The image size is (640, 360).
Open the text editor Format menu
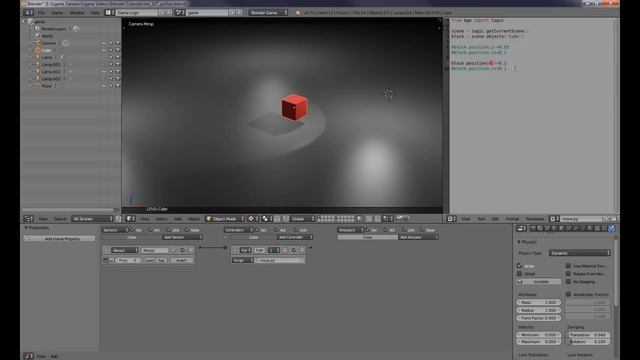pos(512,219)
